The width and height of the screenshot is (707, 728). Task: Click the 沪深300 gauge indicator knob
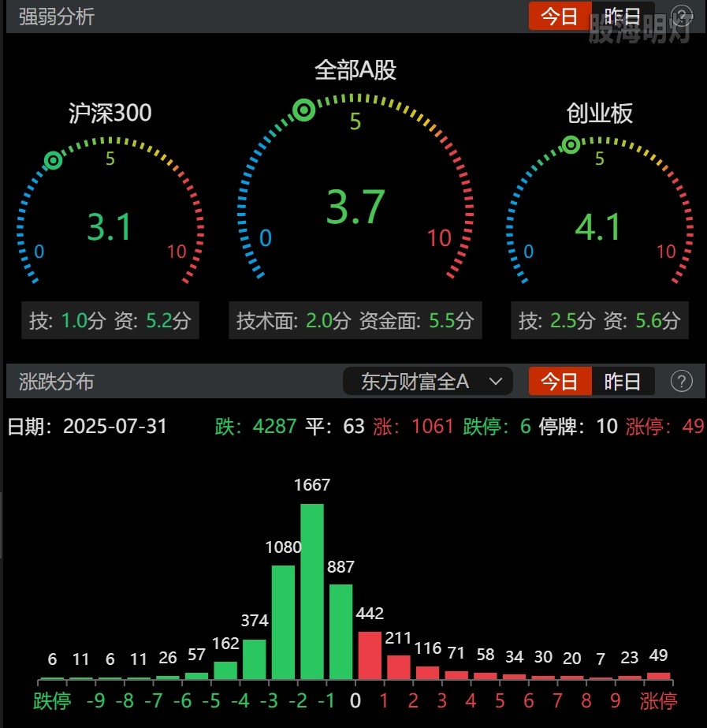click(x=54, y=161)
